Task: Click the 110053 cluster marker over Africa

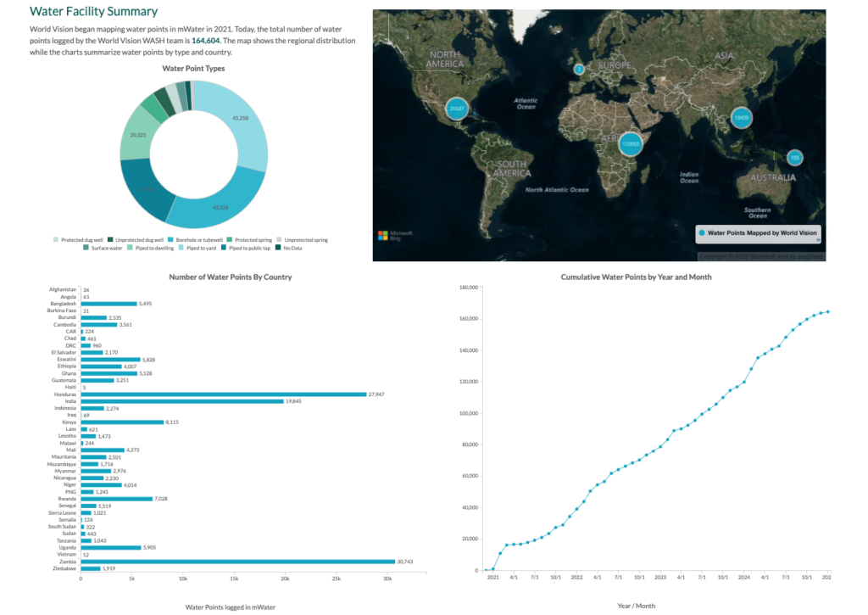Action: (630, 144)
